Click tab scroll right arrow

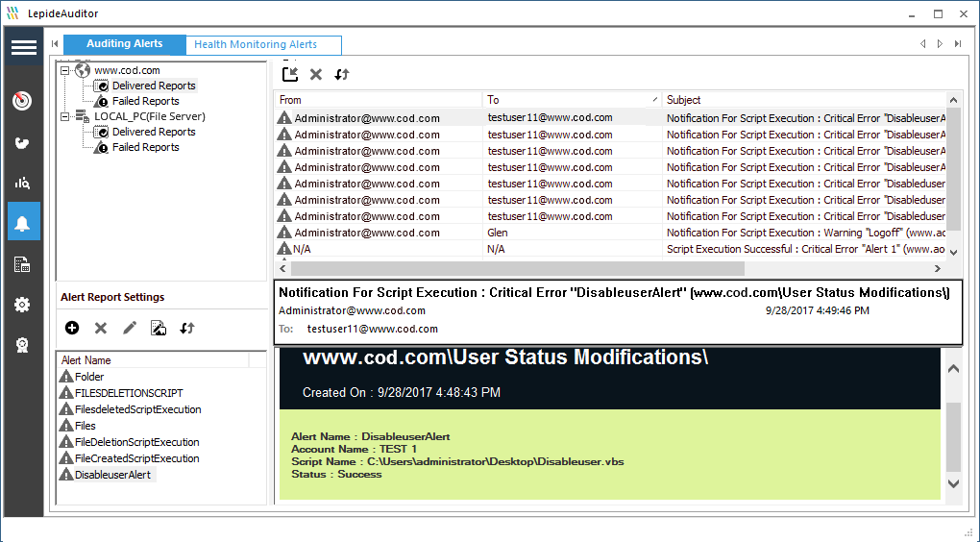[x=940, y=44]
